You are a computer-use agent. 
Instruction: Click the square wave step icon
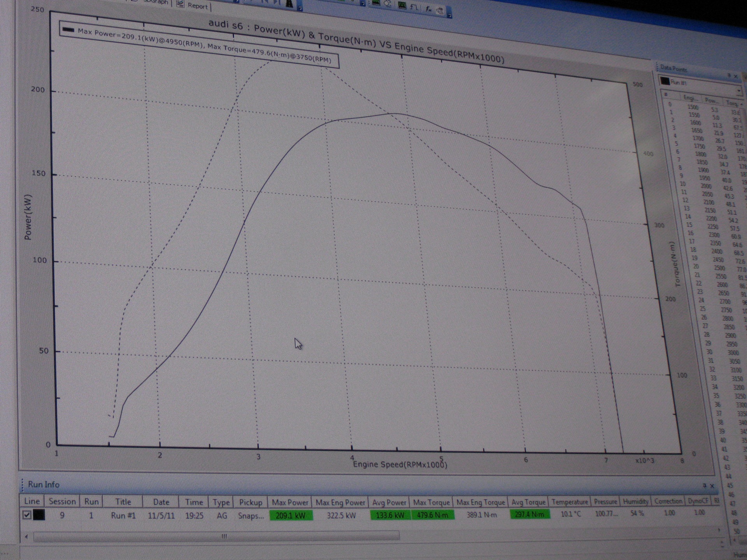414,7
